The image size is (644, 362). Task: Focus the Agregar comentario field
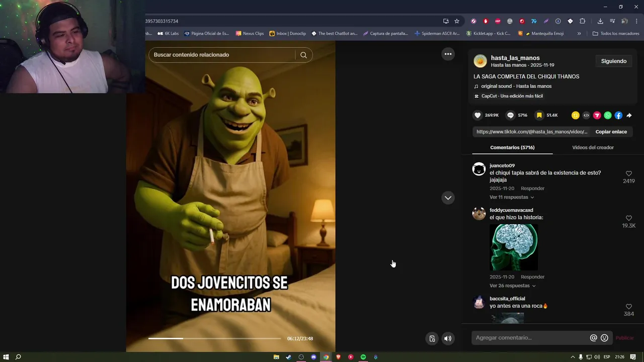(531, 338)
